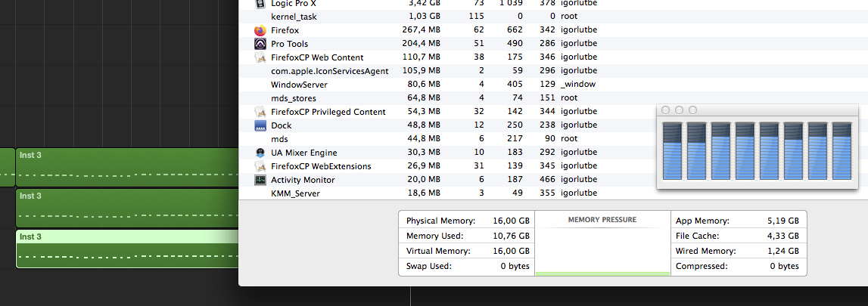Click the Logic Pro X process icon

(x=260, y=4)
